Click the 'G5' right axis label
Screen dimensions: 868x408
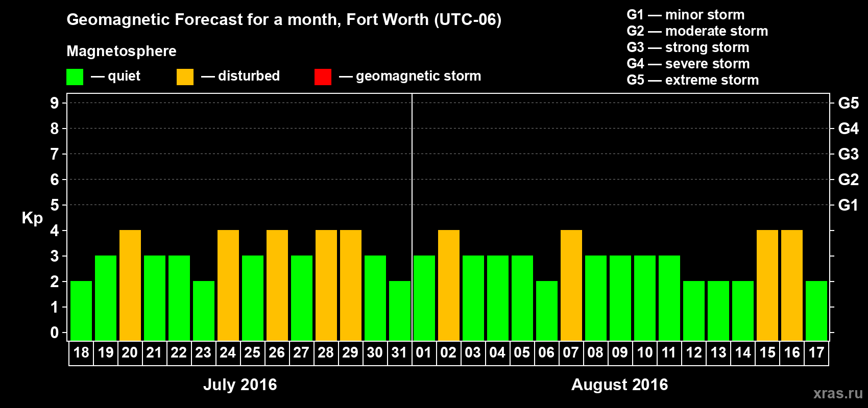[x=849, y=103]
